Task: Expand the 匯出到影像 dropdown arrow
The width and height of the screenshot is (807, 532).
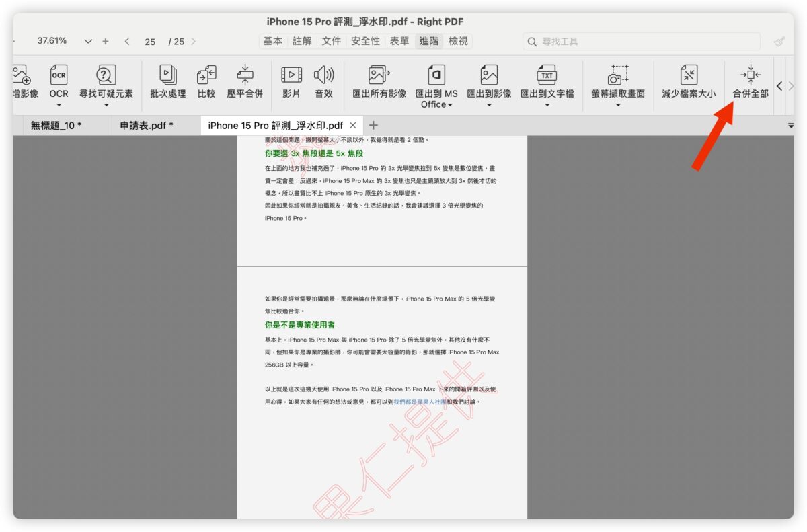Action: (489, 105)
